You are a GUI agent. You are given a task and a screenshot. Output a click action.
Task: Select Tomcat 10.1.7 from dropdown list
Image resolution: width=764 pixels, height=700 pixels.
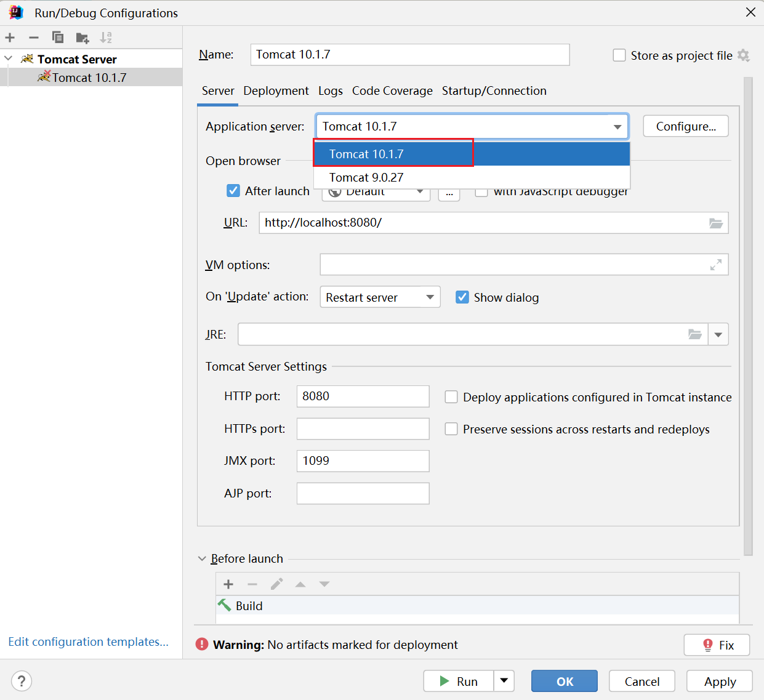tap(472, 154)
